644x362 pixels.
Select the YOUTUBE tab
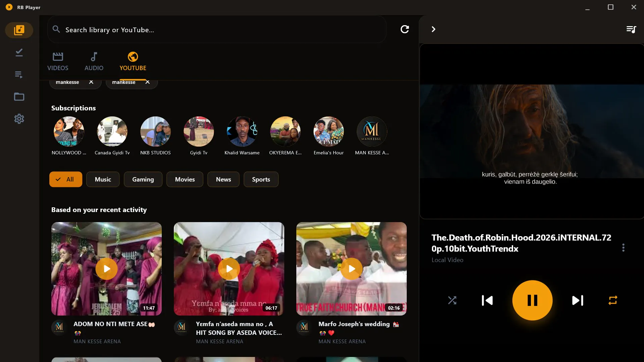[133, 61]
